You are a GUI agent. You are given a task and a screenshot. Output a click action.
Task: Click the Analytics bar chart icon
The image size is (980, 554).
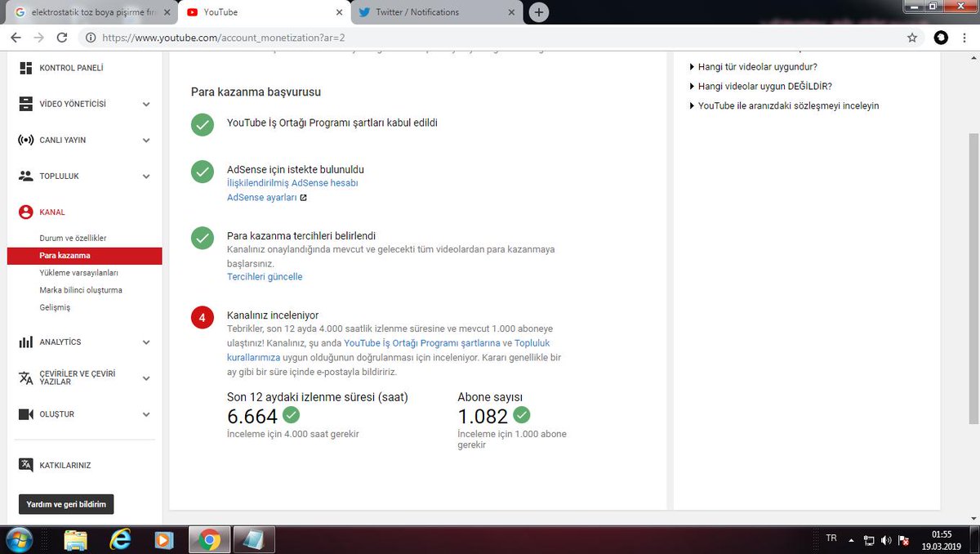25,342
